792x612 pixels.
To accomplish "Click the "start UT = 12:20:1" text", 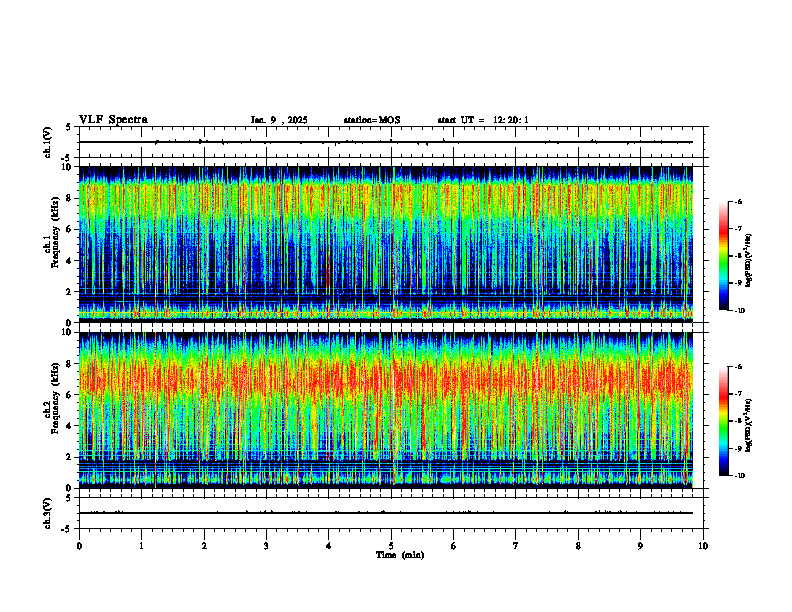I will [x=483, y=120].
